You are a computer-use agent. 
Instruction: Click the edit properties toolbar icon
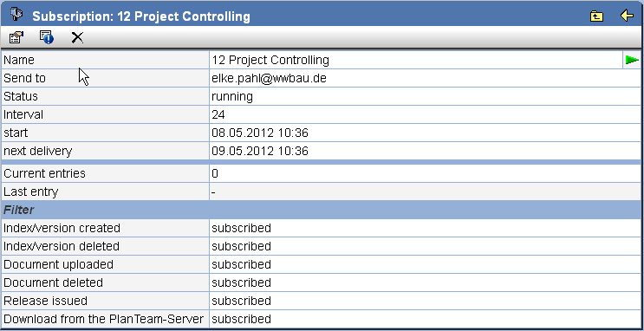pyautogui.click(x=16, y=38)
